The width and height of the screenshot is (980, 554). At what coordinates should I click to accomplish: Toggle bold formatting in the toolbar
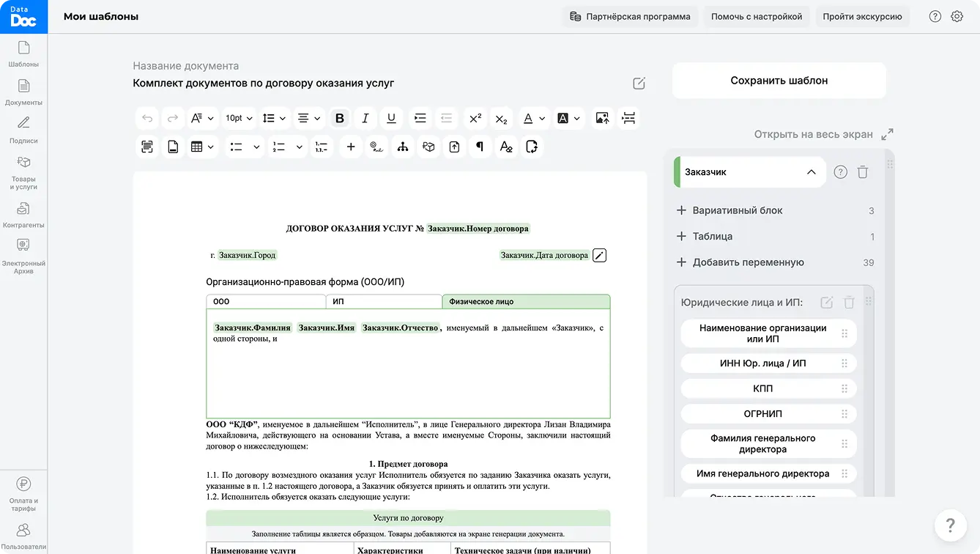coord(339,118)
